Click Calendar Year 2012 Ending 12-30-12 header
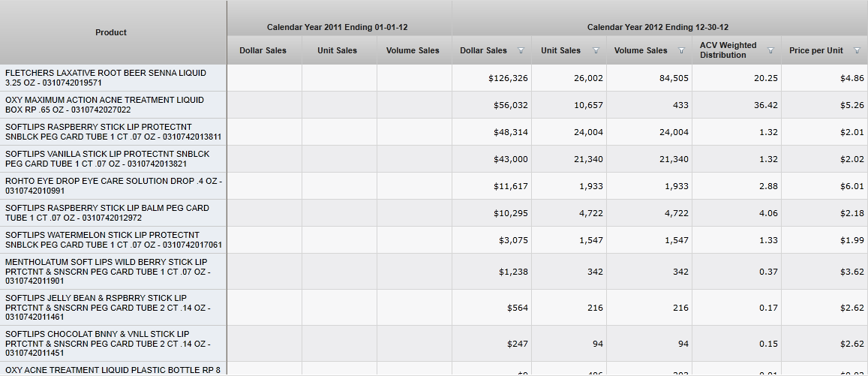 (657, 27)
